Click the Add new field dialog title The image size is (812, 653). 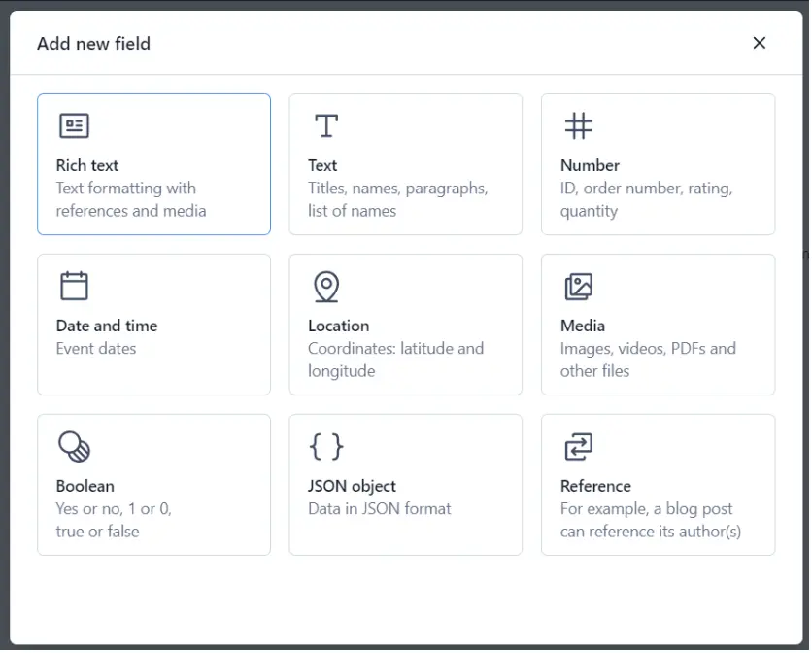coord(93,44)
